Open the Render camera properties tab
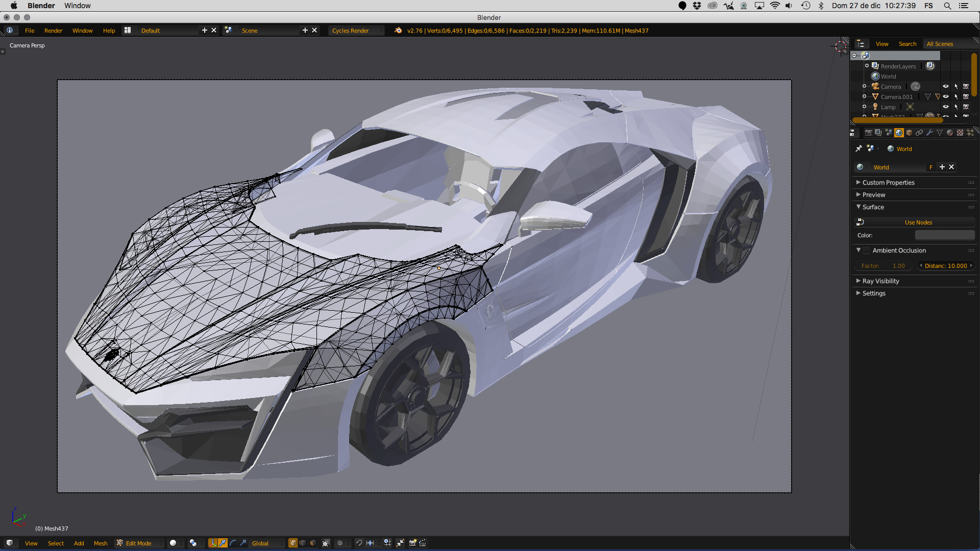Image resolution: width=980 pixels, height=551 pixels. click(868, 133)
